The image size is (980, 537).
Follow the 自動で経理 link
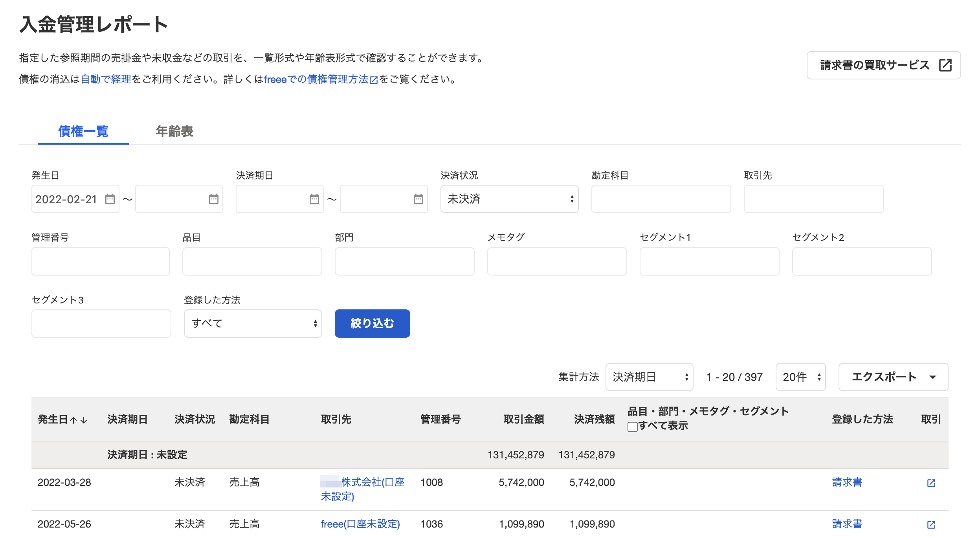tap(106, 79)
